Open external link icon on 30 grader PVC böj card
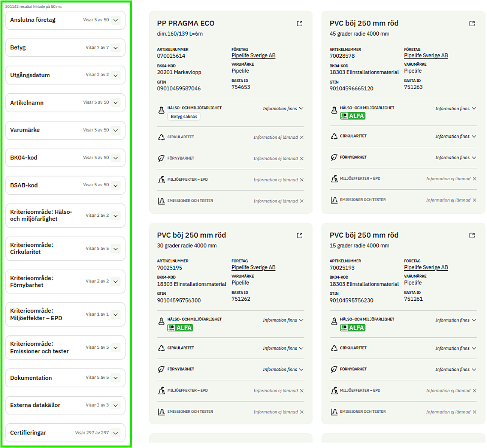Screen dimensions: 487x448 click(300, 235)
